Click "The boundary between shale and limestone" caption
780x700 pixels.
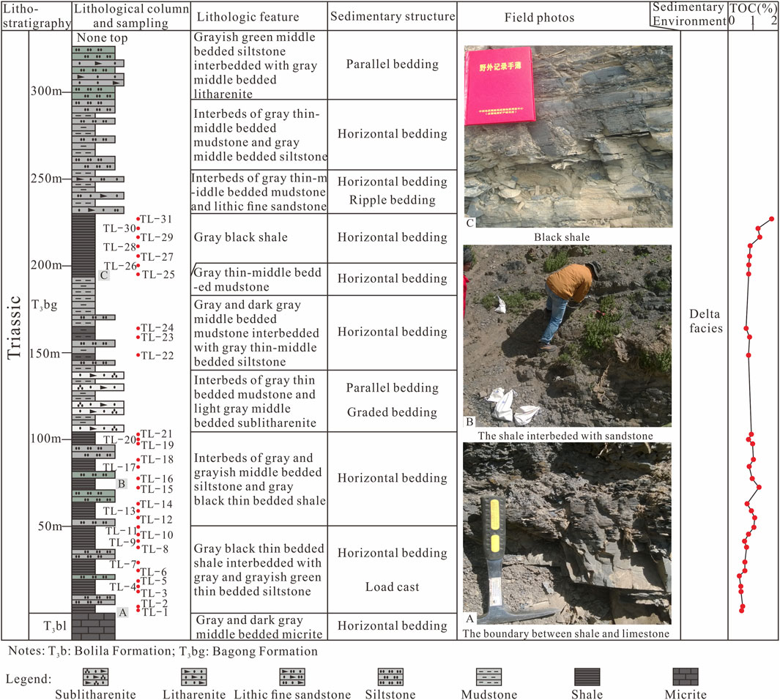tap(565, 633)
